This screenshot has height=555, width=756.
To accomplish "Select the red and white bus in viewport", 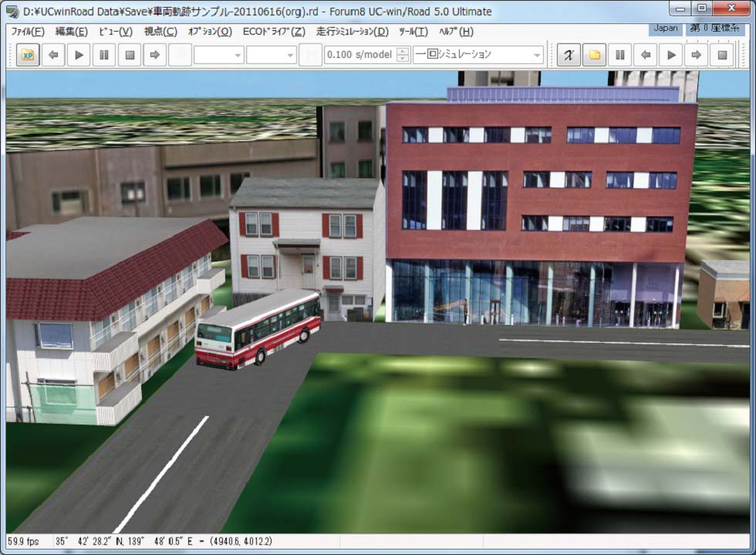I will pos(258,329).
